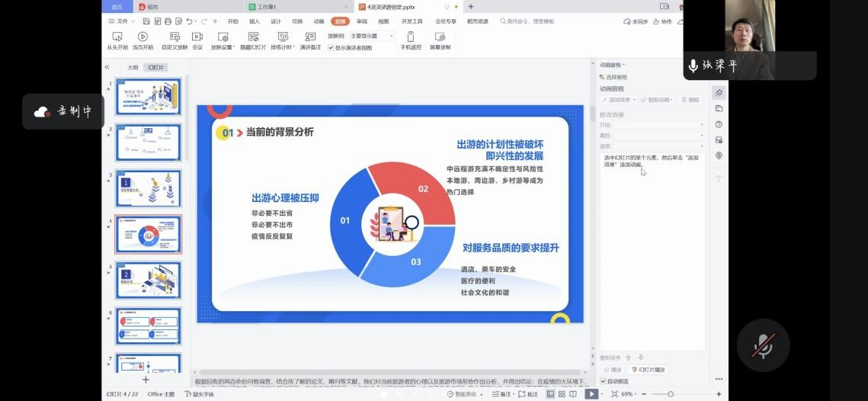
Task: Open the 动画 ribbon tab
Action: pyautogui.click(x=319, y=21)
